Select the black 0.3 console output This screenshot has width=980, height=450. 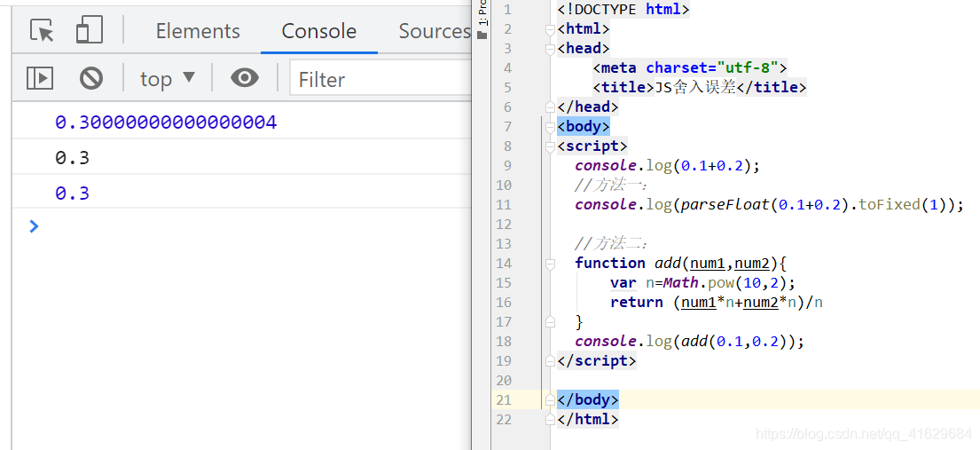point(72,158)
